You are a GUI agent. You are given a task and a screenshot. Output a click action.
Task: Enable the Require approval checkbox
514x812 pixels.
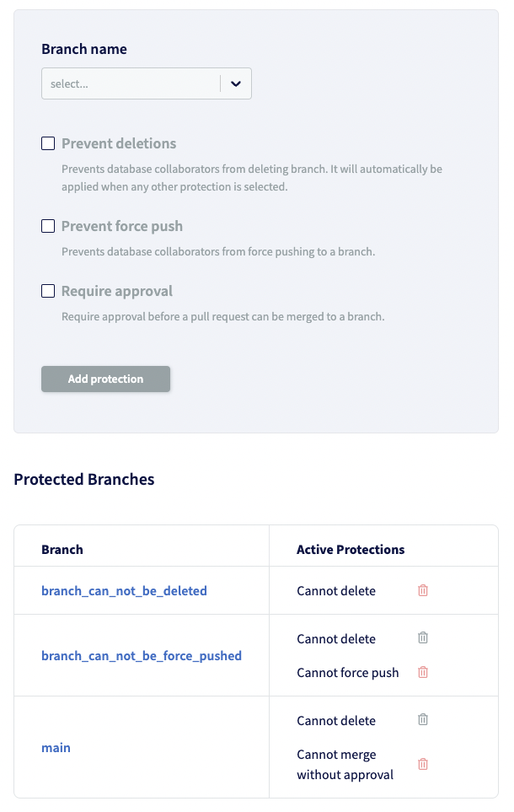coord(48,291)
